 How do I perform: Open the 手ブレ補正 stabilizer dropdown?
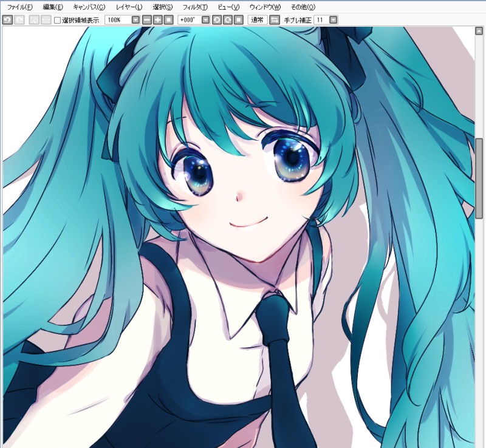point(333,20)
